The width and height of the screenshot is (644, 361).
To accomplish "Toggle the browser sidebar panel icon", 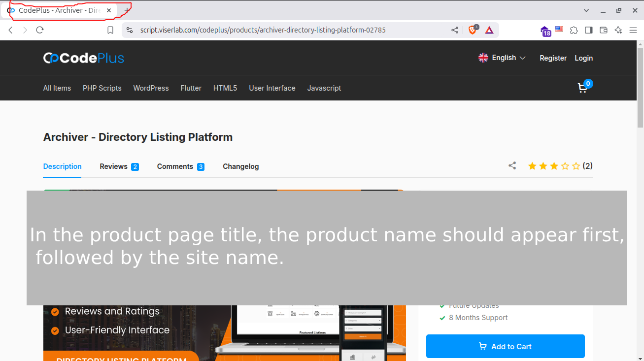I will 589,30.
